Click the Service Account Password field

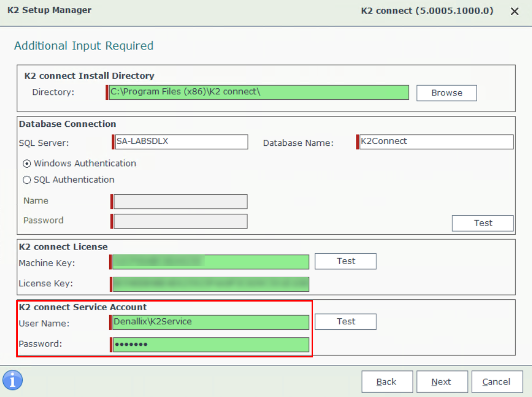(x=211, y=344)
